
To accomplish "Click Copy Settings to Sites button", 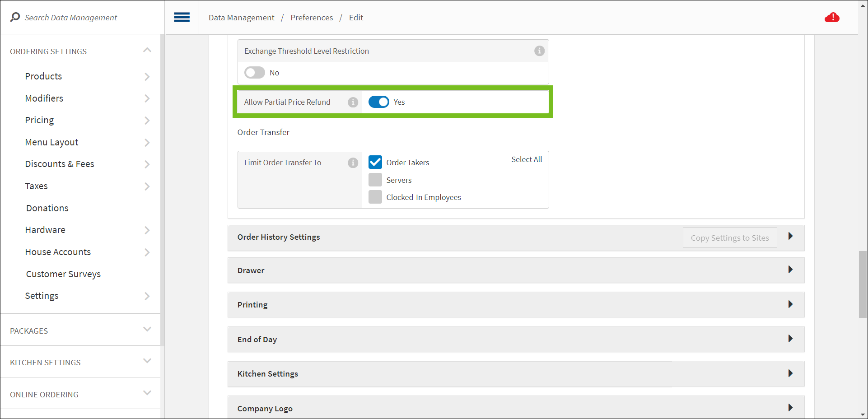I will [x=729, y=238].
